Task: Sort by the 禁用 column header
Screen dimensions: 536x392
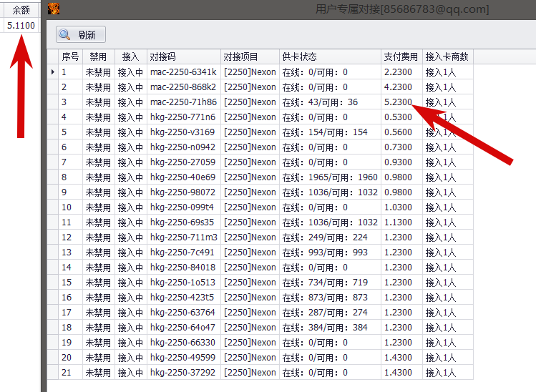Action: click(x=99, y=57)
